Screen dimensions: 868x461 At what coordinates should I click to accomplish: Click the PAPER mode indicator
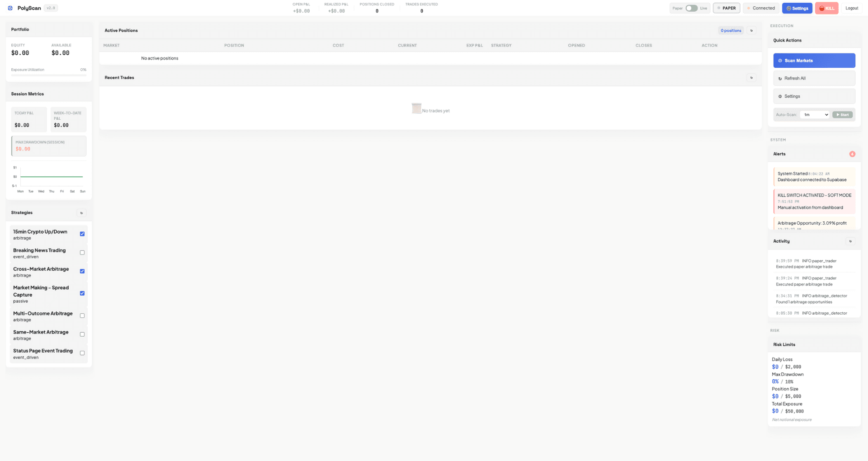point(726,8)
